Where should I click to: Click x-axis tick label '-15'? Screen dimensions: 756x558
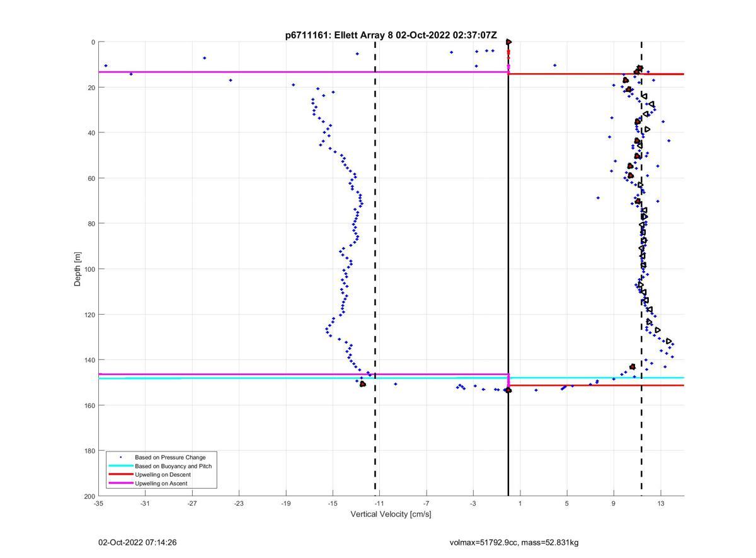click(333, 503)
